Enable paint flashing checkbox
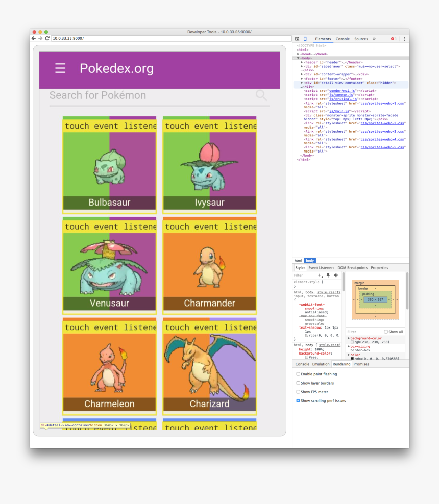 coord(298,374)
